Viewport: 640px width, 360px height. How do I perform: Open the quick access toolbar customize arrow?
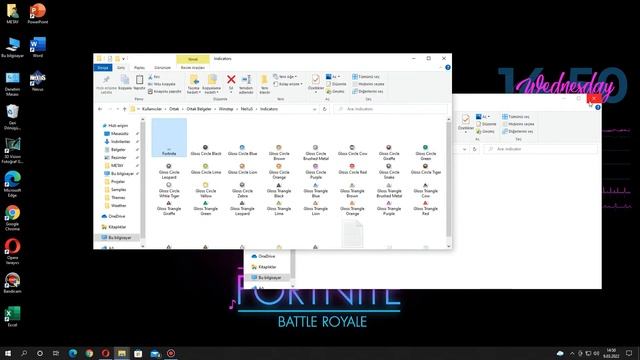point(123,59)
